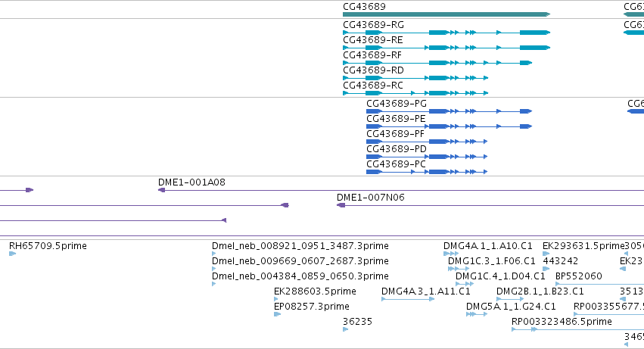
Task: Click the DME1-007N06 clone label
Action: pos(371,198)
